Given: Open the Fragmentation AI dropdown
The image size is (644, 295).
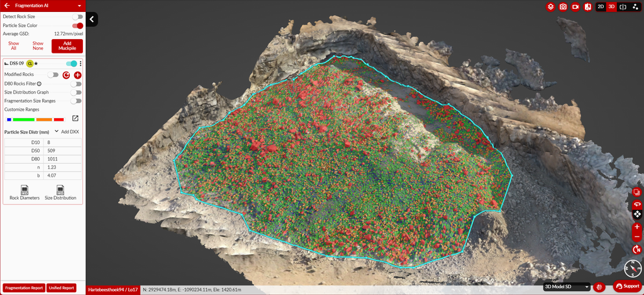Looking at the screenshot, I should 79,6.
